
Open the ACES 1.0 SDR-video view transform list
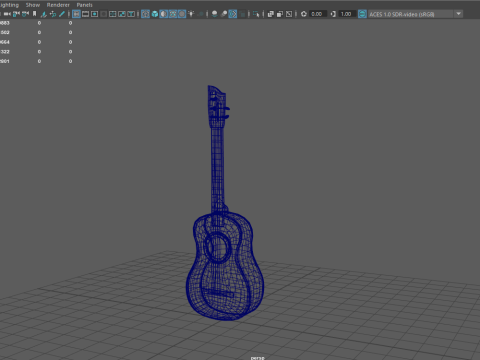(x=410, y=14)
